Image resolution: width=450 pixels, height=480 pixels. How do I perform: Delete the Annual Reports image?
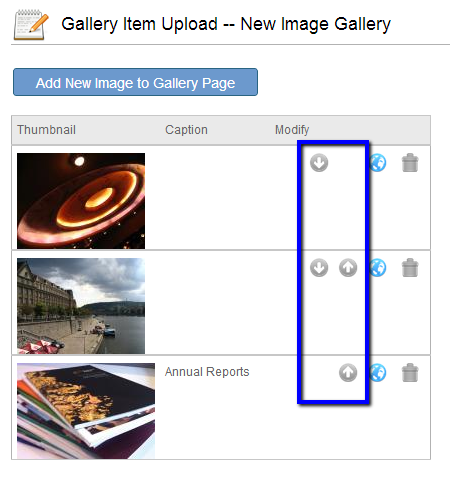pyautogui.click(x=410, y=372)
